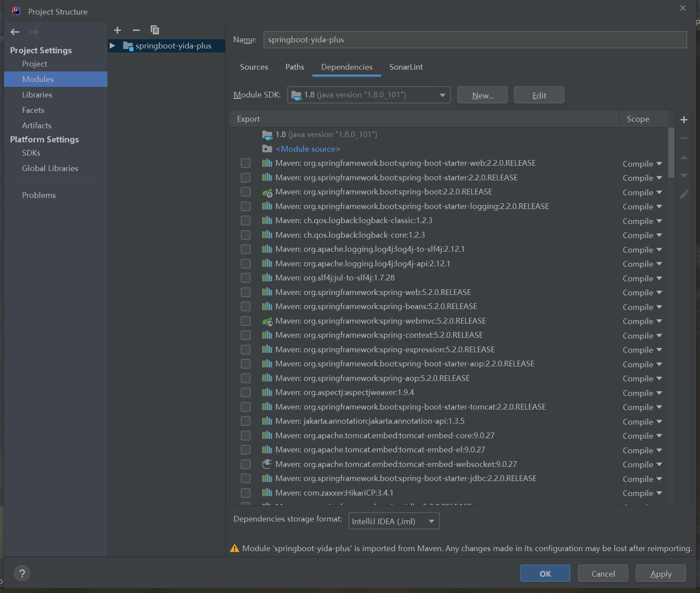Screen dimensions: 700x593
Task: Switch to the Paths tab
Action: (x=295, y=67)
